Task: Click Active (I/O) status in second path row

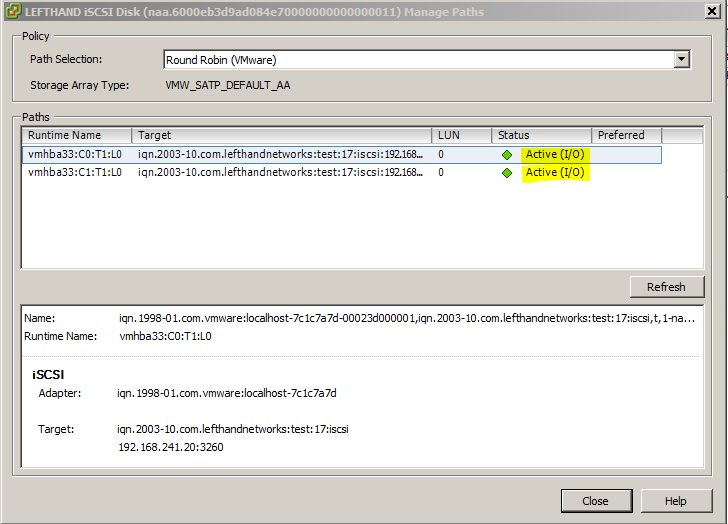Action: [x=555, y=172]
